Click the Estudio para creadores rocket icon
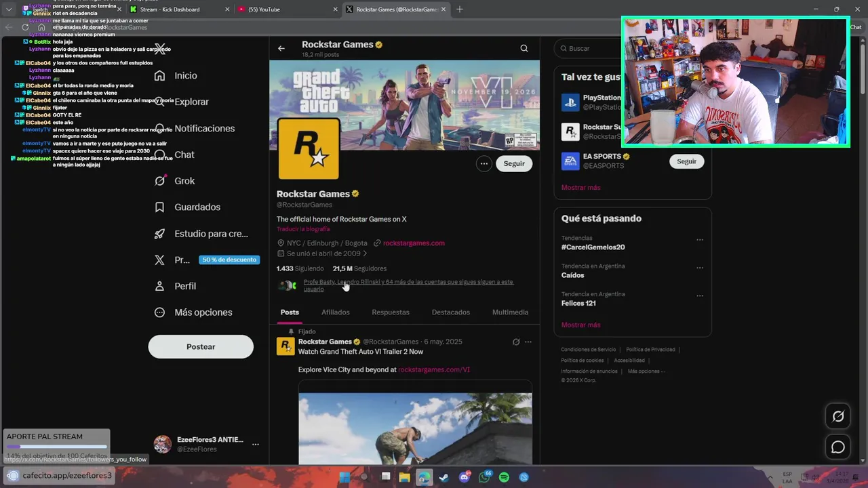 (160, 234)
